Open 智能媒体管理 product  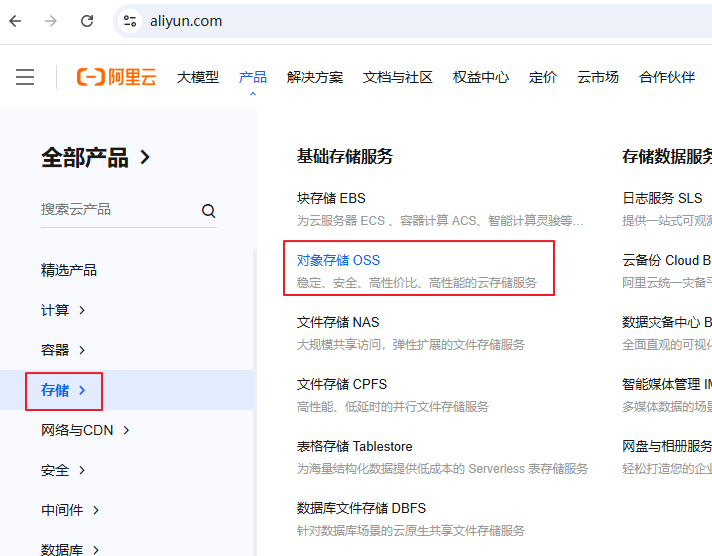(x=667, y=384)
